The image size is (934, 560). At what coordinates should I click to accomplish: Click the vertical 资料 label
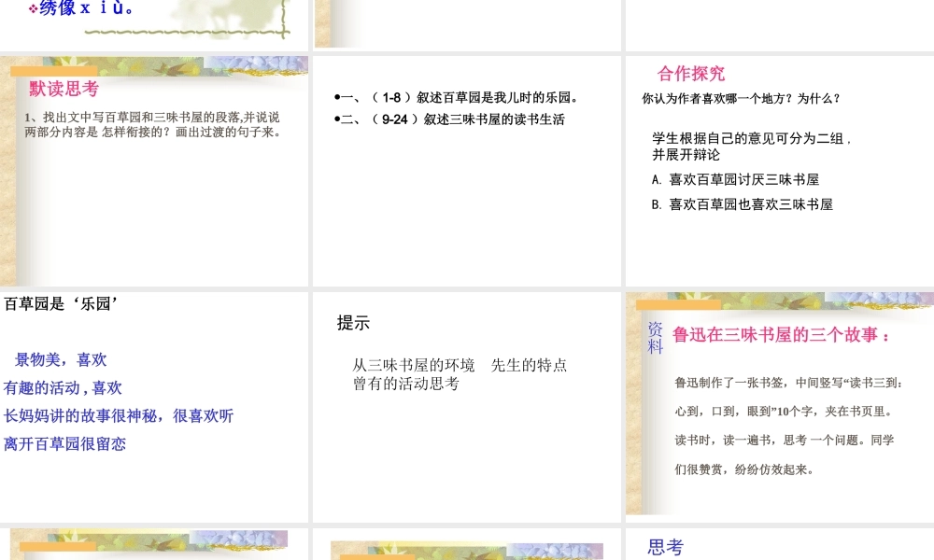pyautogui.click(x=656, y=338)
